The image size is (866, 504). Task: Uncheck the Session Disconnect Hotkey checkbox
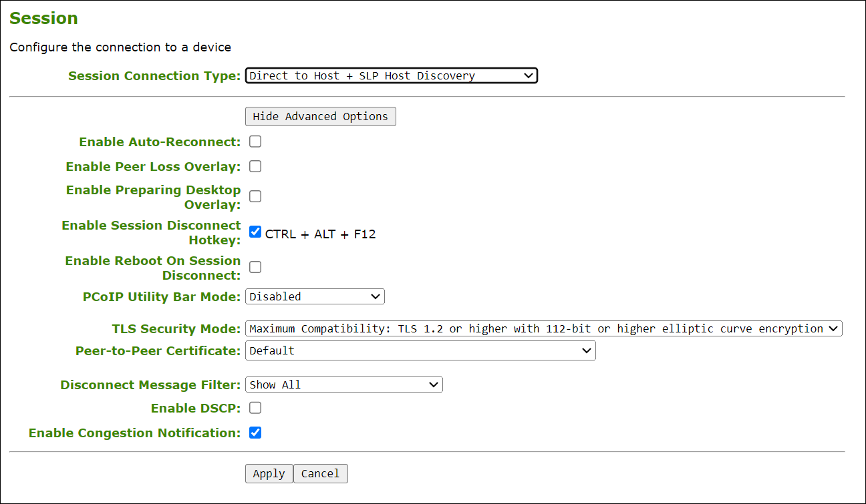pos(255,232)
